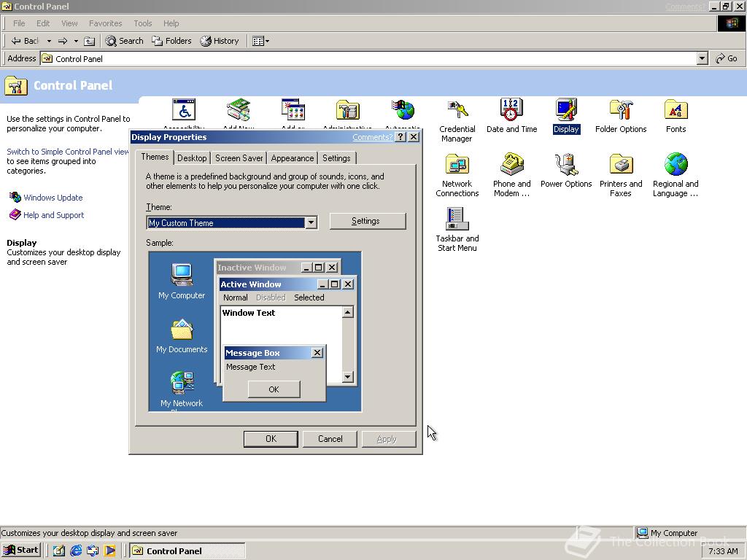This screenshot has width=747, height=560.
Task: Open the Views toolbar dropdown
Action: click(x=260, y=41)
